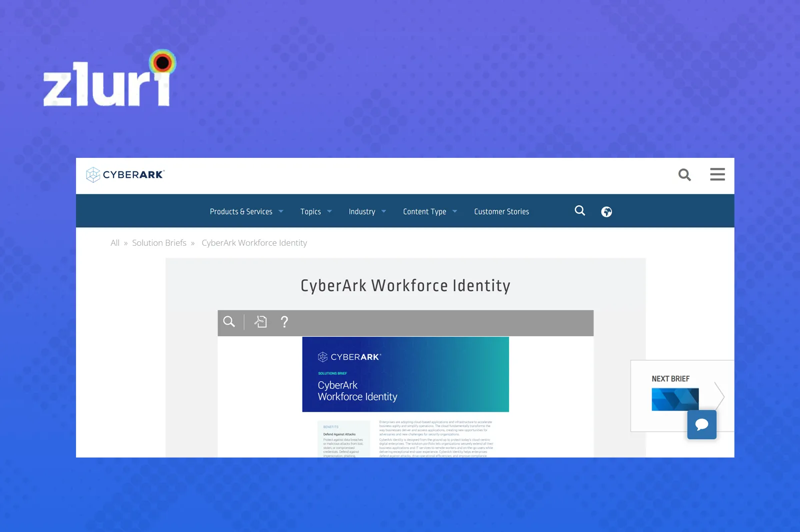Expand the Content Type dropdown

430,212
